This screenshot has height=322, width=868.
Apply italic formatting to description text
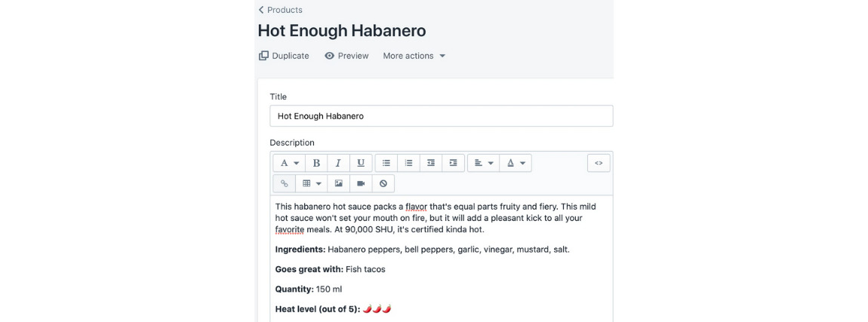(338, 163)
